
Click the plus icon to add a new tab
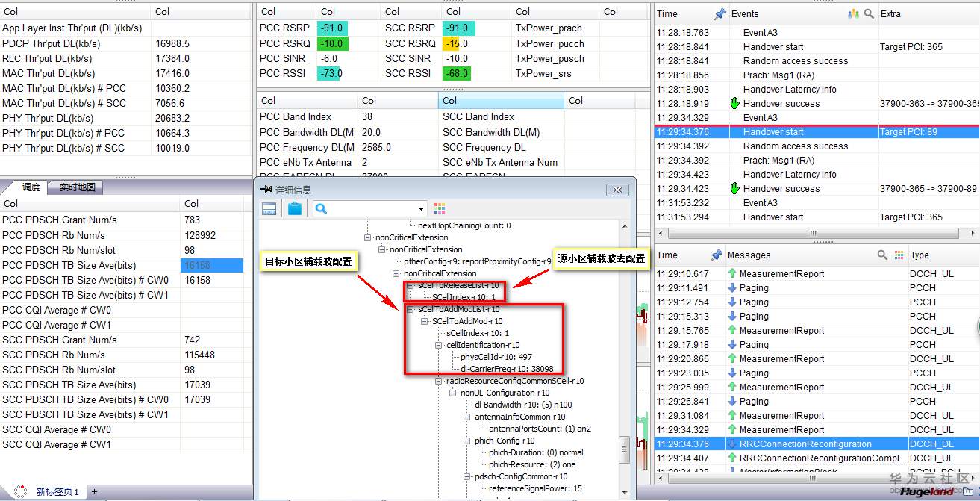95,491
